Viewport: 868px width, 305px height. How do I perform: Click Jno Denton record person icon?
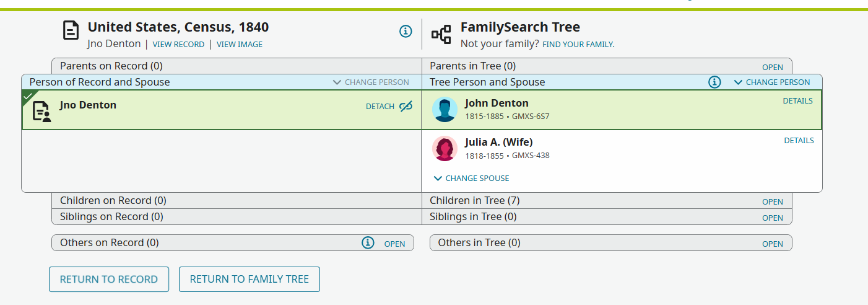(x=41, y=111)
